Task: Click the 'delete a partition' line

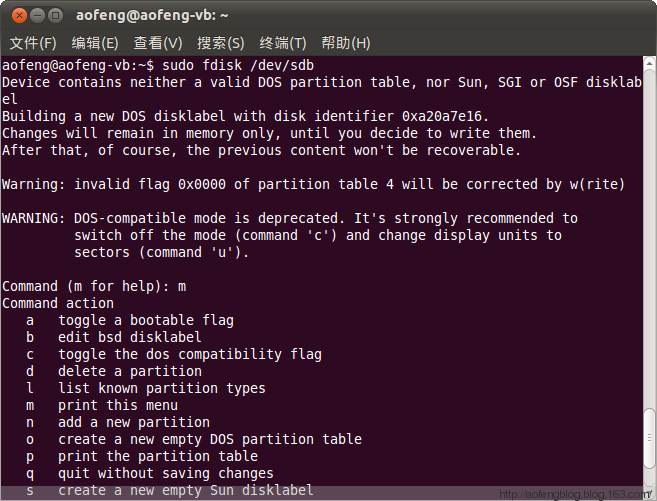Action: click(129, 371)
